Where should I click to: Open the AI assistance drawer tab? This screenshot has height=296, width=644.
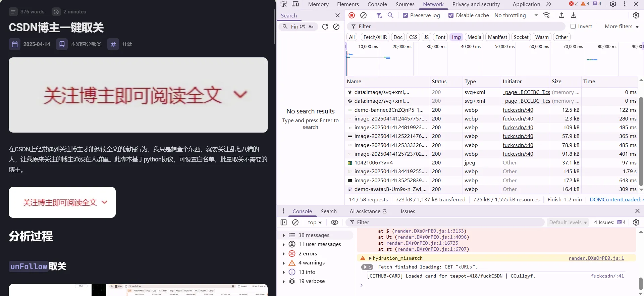tap(368, 211)
